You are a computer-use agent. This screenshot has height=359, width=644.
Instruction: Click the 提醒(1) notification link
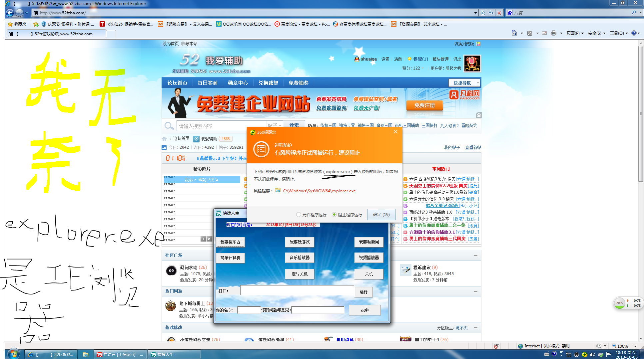(420, 59)
